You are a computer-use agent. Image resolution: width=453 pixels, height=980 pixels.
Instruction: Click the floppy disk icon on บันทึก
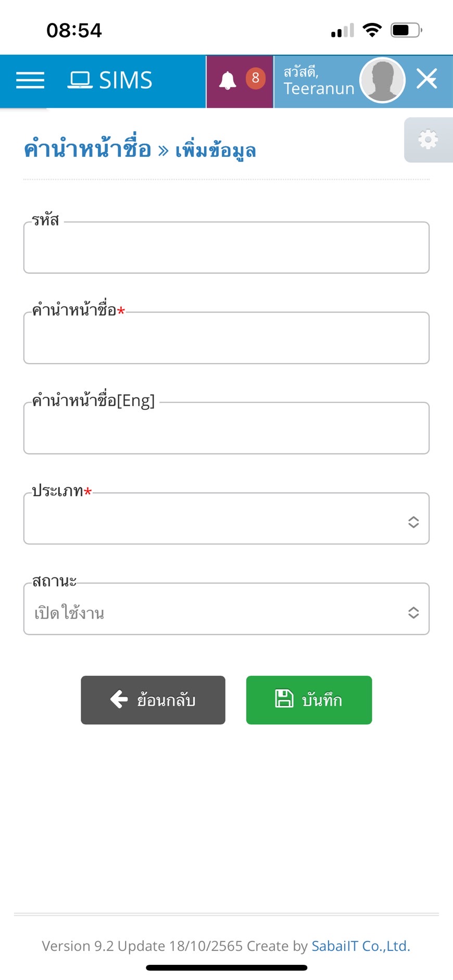tap(284, 698)
